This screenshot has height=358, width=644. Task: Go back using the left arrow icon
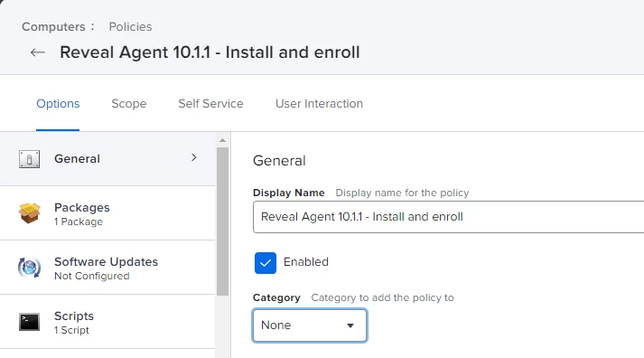coord(37,52)
